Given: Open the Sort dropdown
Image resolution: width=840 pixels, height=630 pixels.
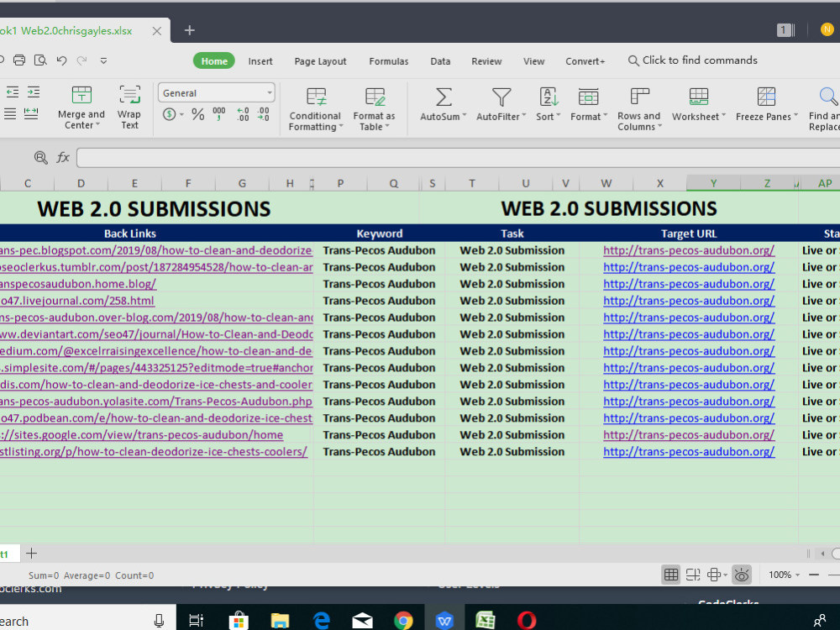Looking at the screenshot, I should click(x=549, y=104).
